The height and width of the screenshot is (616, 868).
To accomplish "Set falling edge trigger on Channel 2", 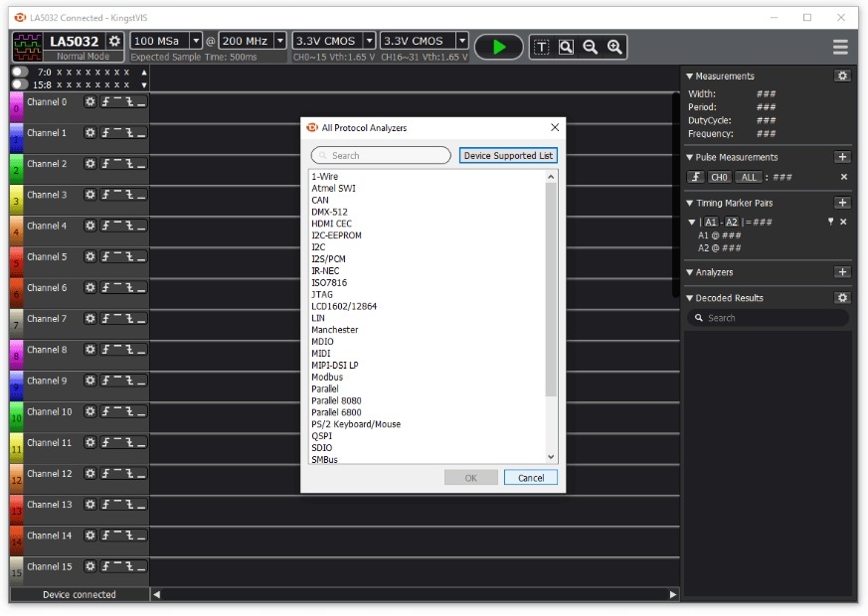I will [129, 164].
